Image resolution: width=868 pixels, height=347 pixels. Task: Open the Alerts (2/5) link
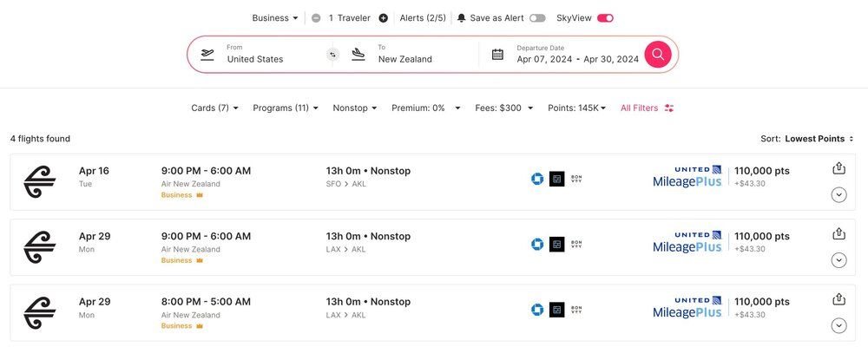point(424,17)
